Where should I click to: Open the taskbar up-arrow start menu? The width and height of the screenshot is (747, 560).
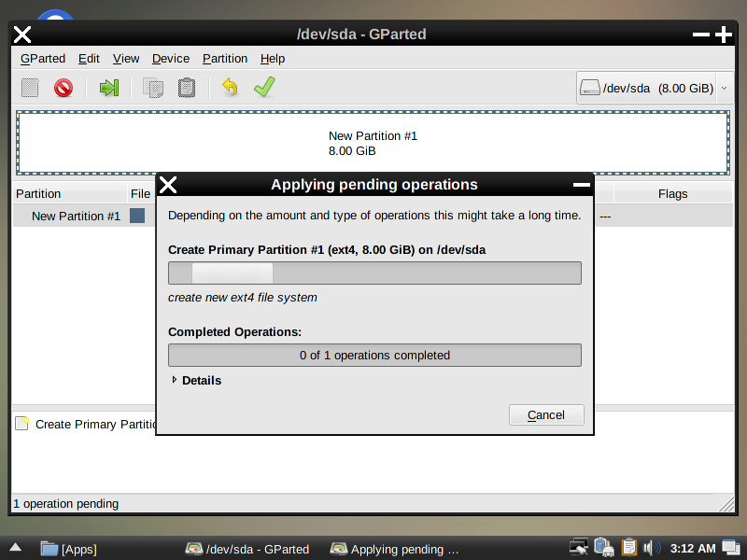[15, 548]
